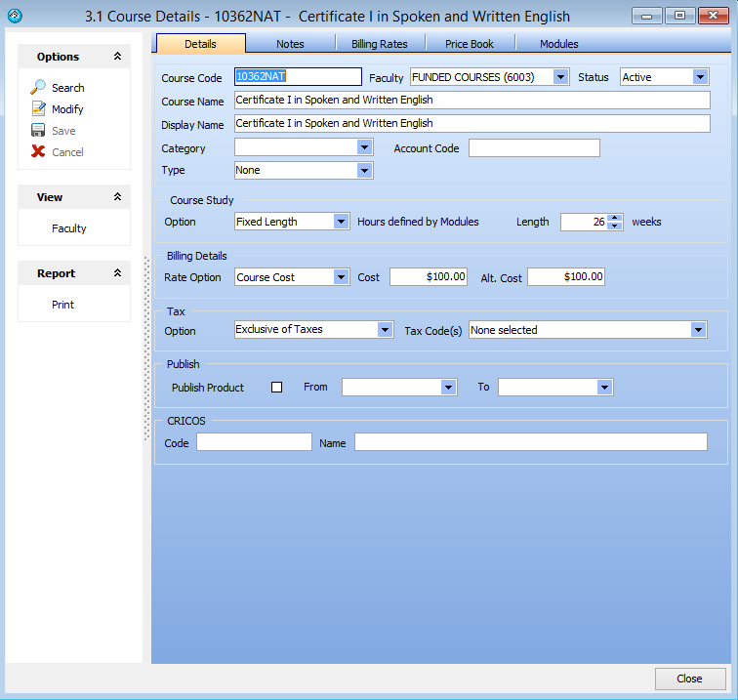Switch to the Billing Rates tab
The height and width of the screenshot is (700, 738).
pyautogui.click(x=379, y=44)
